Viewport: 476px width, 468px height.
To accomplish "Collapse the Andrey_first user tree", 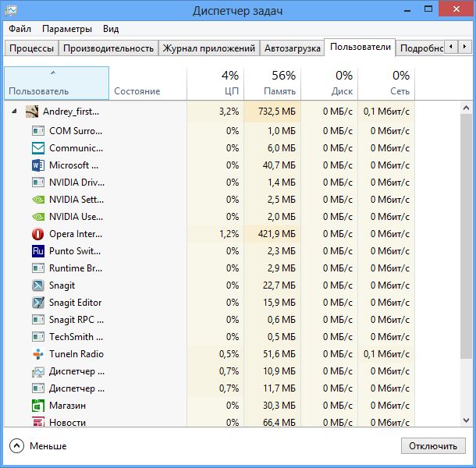I will coord(15,112).
